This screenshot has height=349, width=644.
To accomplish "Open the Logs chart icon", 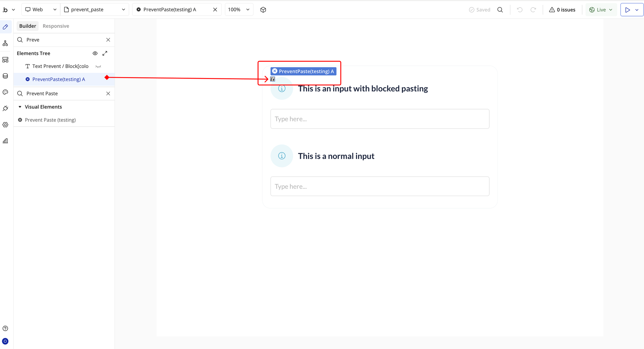I will coord(5,141).
